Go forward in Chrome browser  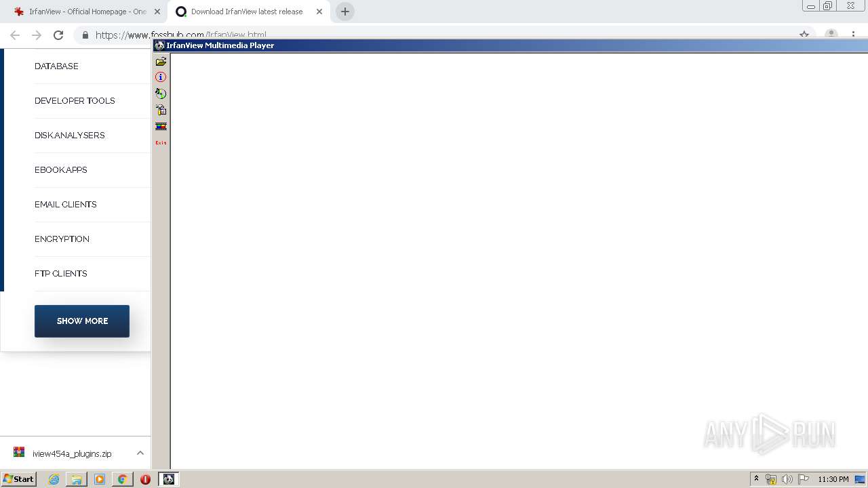click(37, 35)
